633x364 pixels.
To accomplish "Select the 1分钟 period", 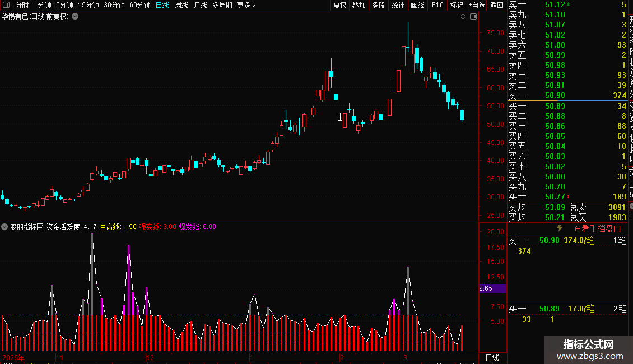I will tap(43, 5).
